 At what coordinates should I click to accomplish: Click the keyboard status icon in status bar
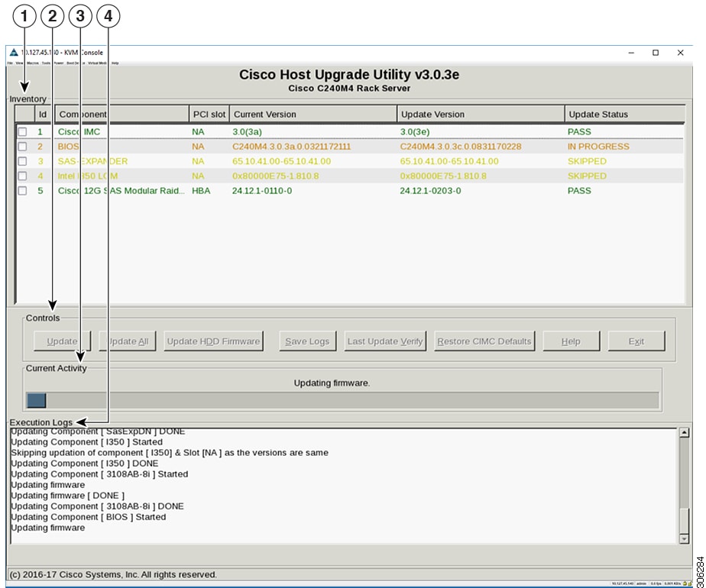(690, 583)
